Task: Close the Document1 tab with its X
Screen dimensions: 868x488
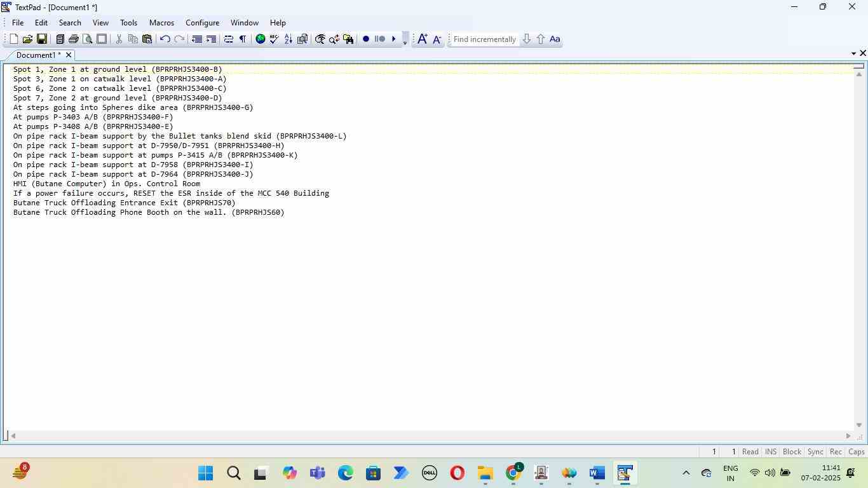Action: tap(69, 55)
